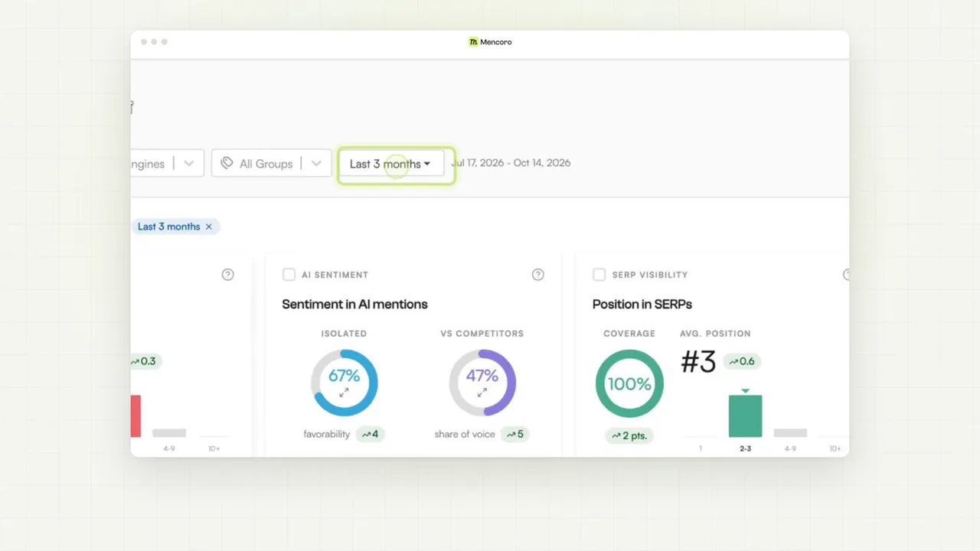
Task: Select the 2-3 position bar
Action: (x=745, y=416)
